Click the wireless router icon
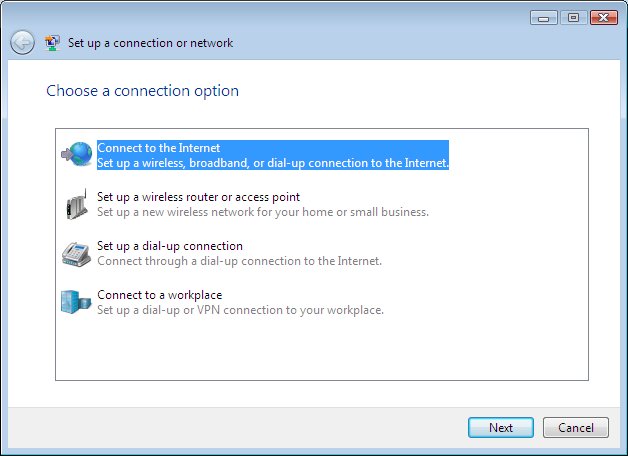The height and width of the screenshot is (456, 628). click(76, 204)
